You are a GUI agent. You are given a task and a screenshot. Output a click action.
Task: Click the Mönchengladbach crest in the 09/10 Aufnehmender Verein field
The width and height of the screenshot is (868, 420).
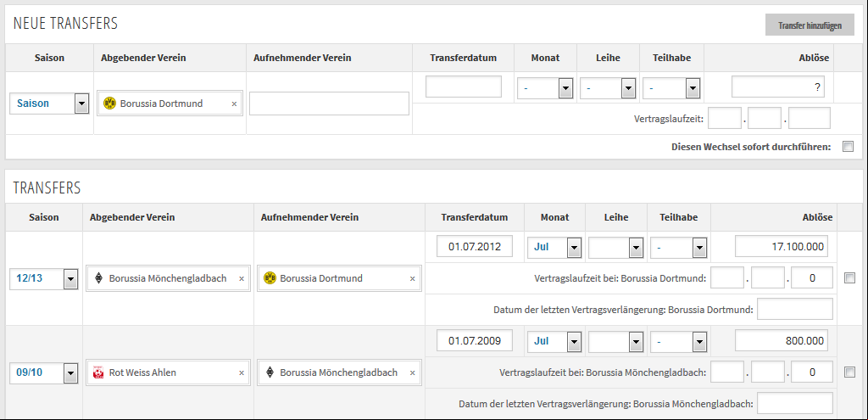click(x=270, y=372)
